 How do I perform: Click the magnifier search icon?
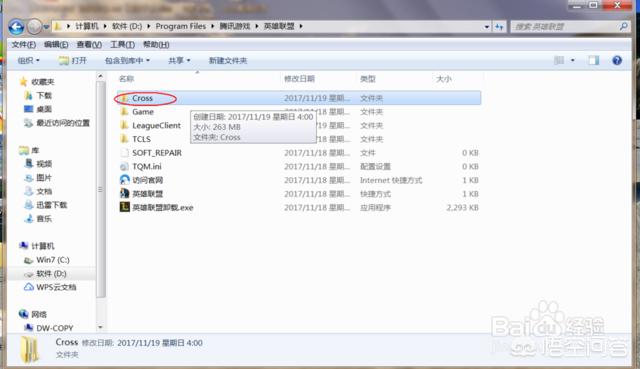[x=623, y=27]
